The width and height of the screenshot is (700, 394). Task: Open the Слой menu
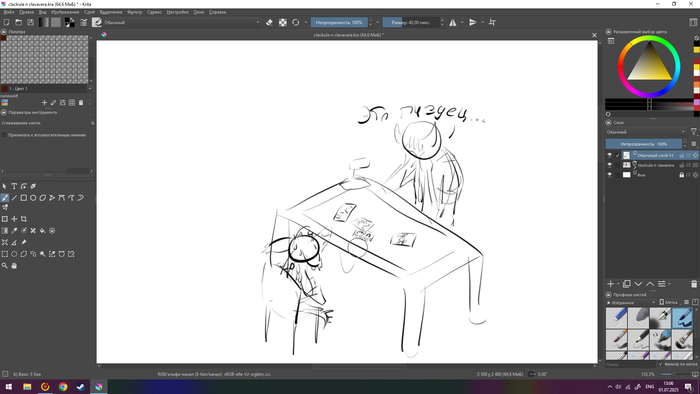pos(89,12)
